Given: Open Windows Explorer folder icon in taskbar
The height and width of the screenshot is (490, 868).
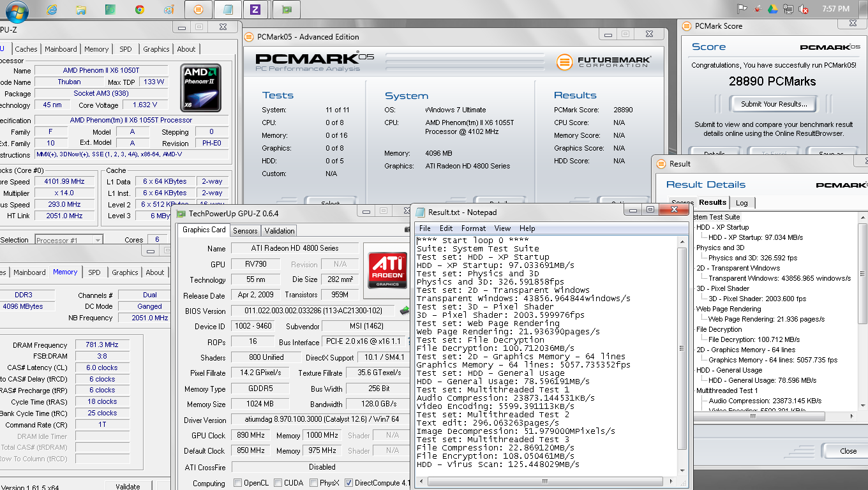Looking at the screenshot, I should pyautogui.click(x=81, y=10).
